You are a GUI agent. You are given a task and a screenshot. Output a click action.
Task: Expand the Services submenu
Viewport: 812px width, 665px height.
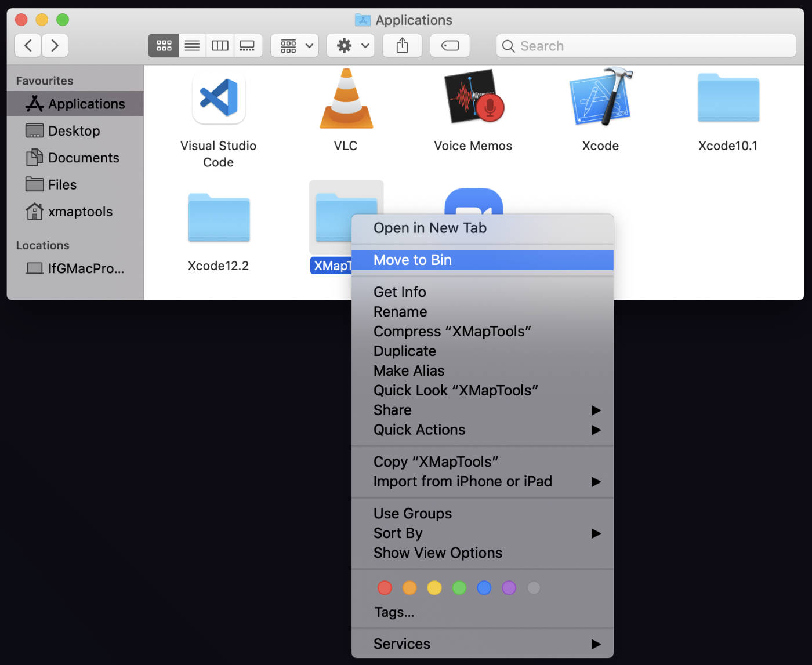click(x=483, y=644)
